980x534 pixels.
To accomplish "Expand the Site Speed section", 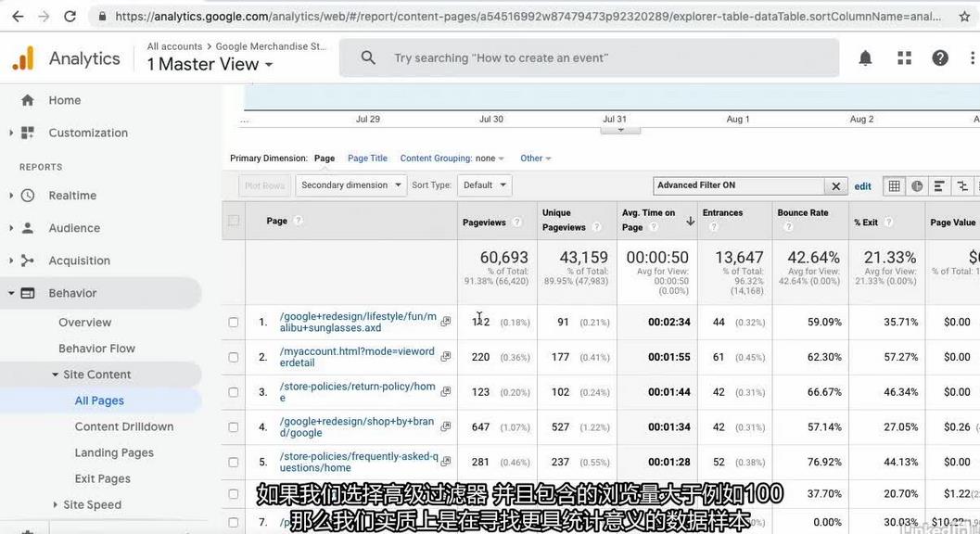I will [55, 504].
